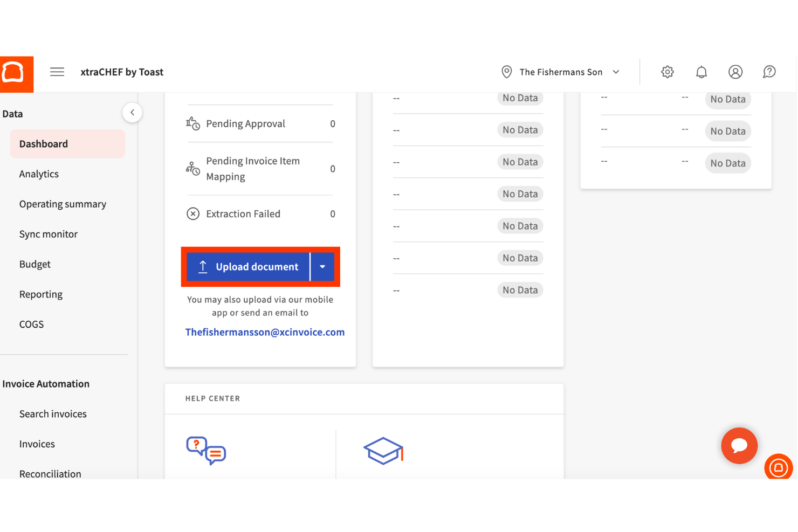The height and width of the screenshot is (532, 798).
Task: Open Sync monitor
Action: [49, 234]
